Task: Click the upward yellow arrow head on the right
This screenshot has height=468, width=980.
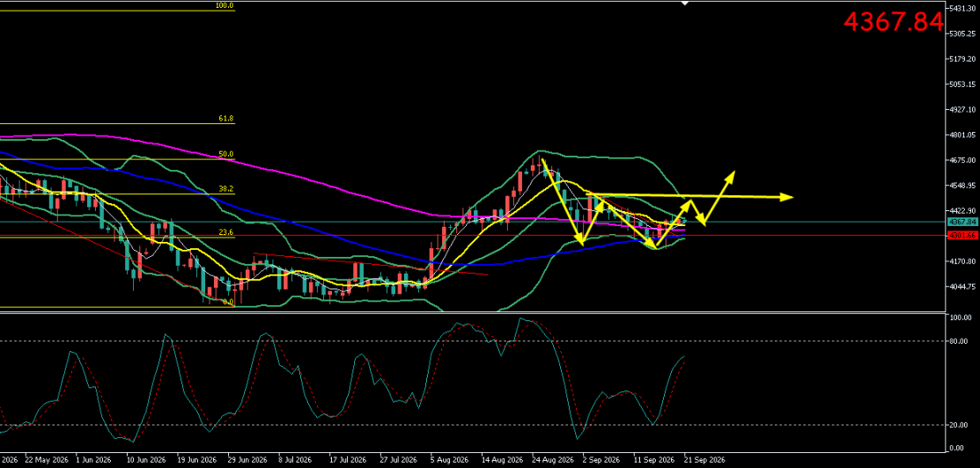Action: (x=731, y=173)
